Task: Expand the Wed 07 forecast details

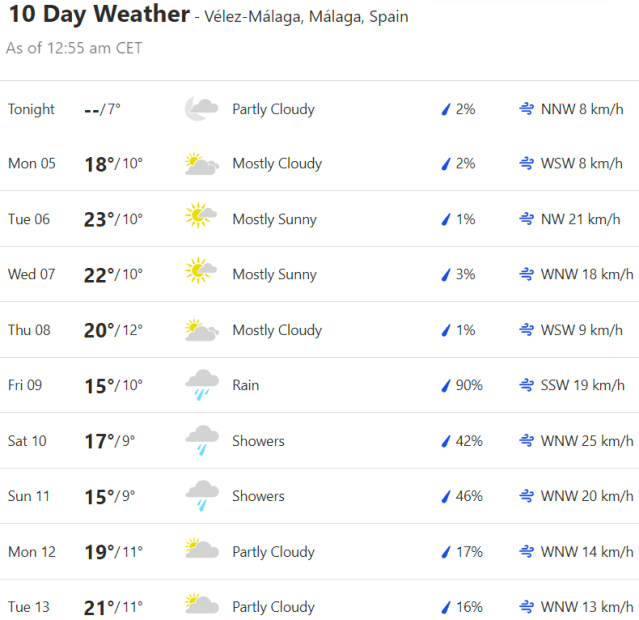Action: click(320, 274)
